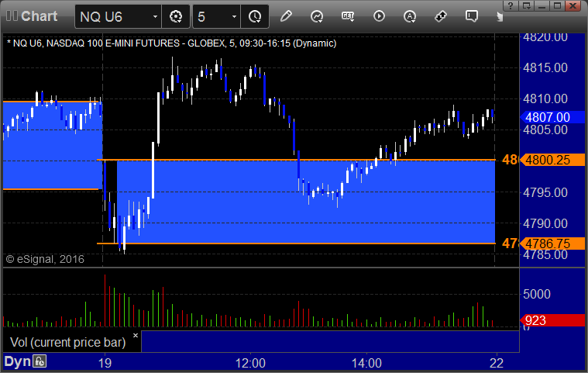Select the drawing pencil tool
The height and width of the screenshot is (373, 588).
click(x=286, y=16)
